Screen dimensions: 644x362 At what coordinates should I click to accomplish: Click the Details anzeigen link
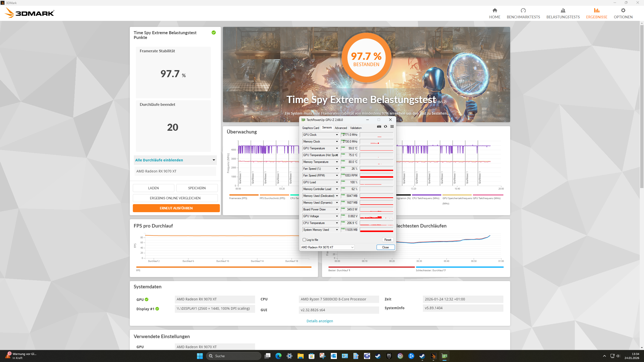[x=319, y=321]
